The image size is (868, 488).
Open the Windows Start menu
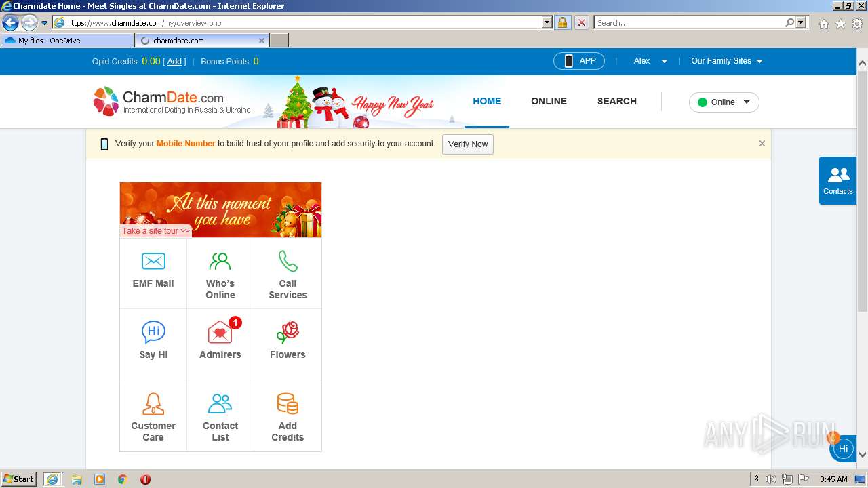click(x=19, y=479)
